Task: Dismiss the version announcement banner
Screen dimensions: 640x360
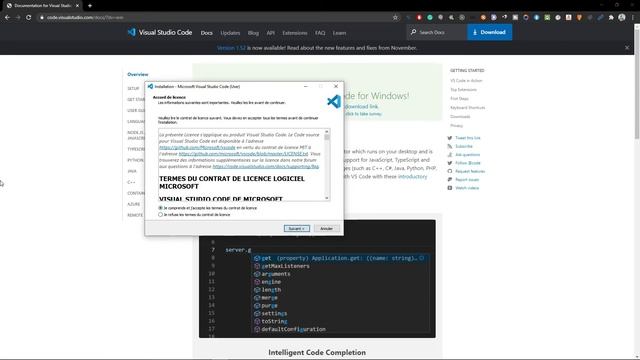Action: 627,48
